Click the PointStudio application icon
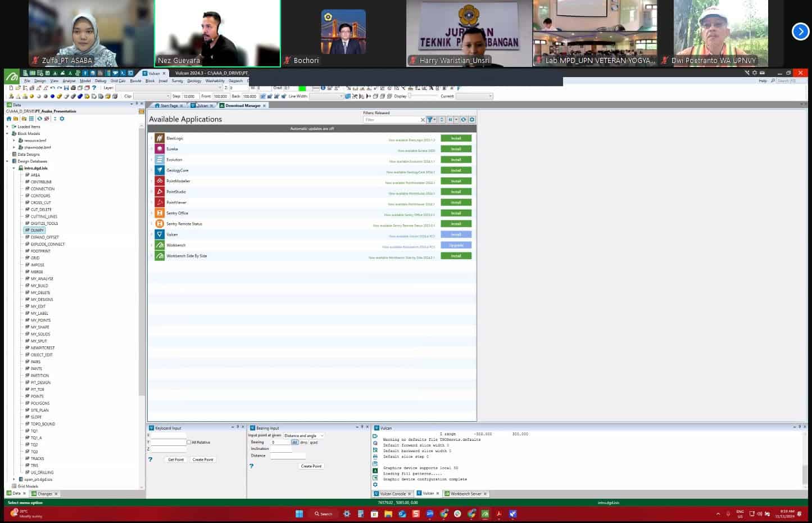 pos(160,192)
